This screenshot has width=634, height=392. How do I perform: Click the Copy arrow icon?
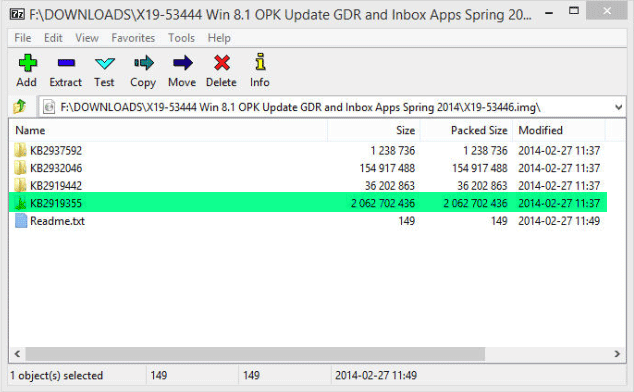tap(144, 63)
